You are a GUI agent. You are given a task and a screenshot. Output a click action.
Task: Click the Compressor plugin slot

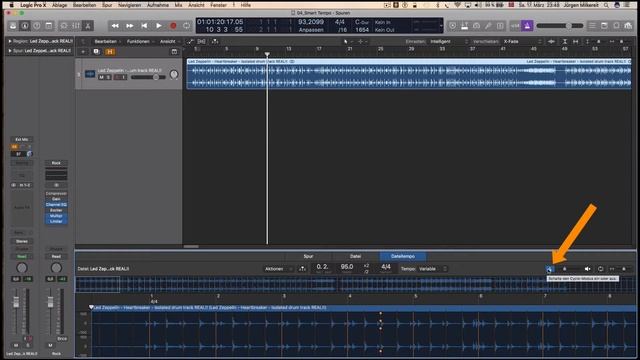coord(56,193)
